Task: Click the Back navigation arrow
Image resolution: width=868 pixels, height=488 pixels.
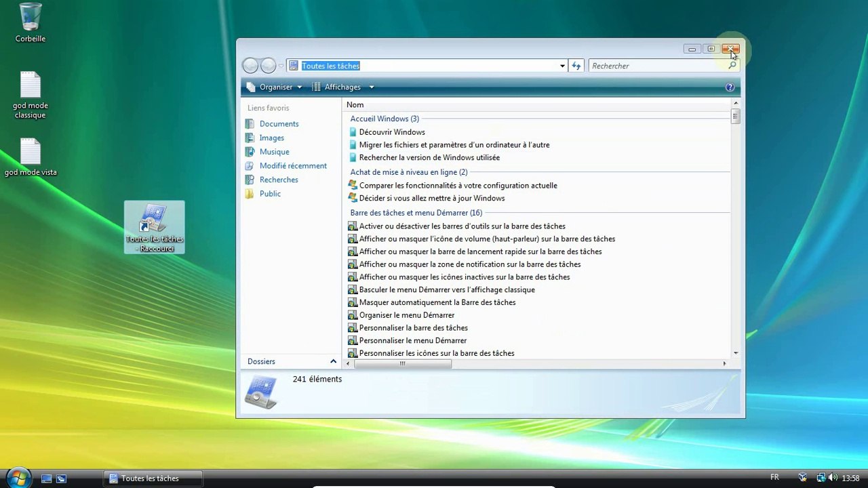Action: coord(250,66)
